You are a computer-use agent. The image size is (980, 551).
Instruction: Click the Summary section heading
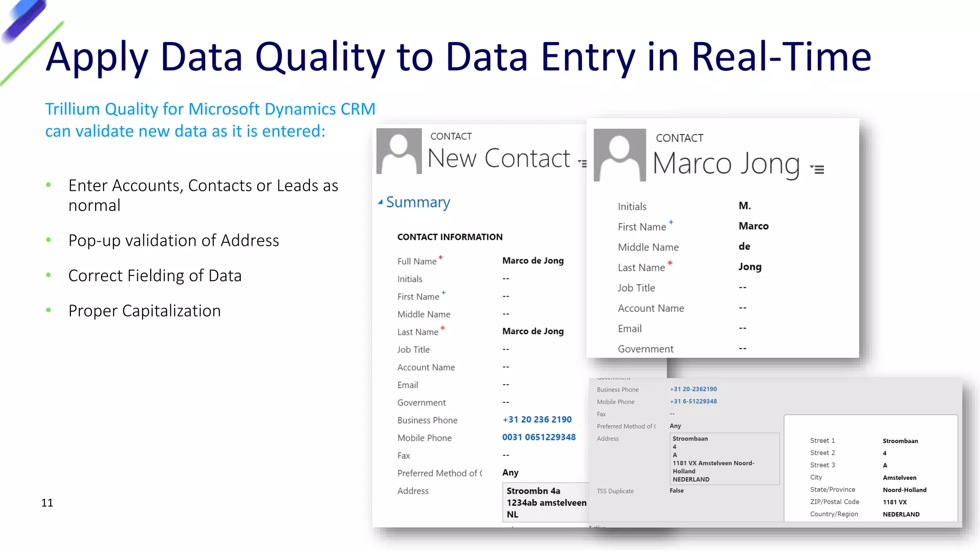(418, 202)
